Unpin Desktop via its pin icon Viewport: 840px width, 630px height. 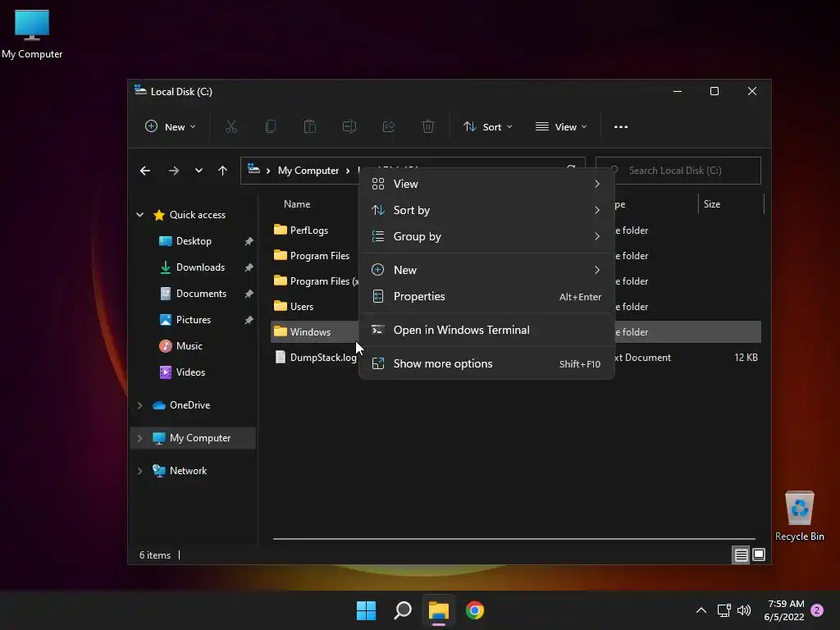[249, 242]
